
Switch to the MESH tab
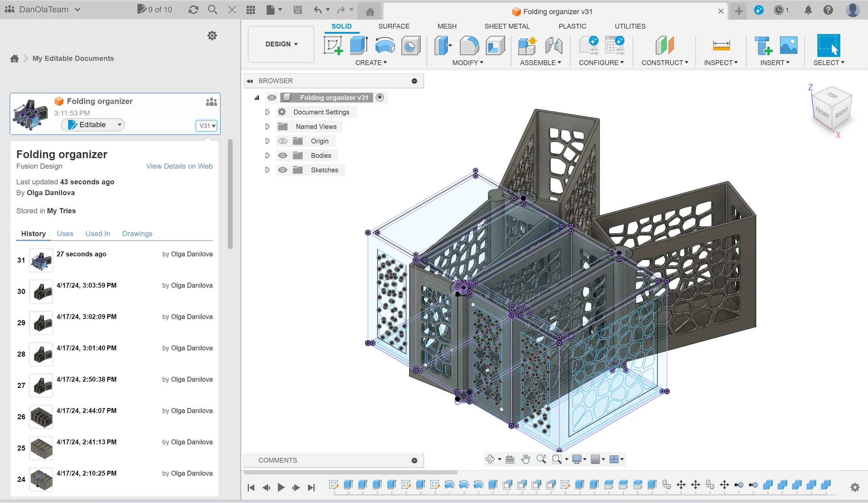pyautogui.click(x=447, y=26)
